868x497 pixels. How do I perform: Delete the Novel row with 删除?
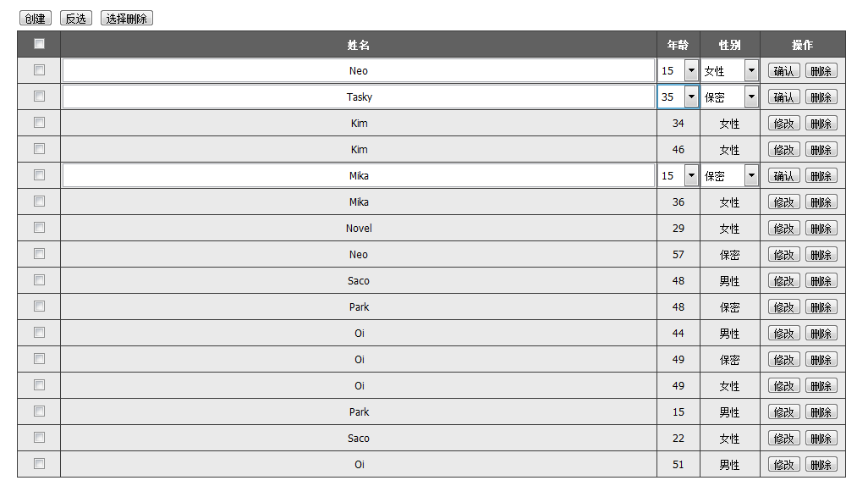(x=821, y=229)
